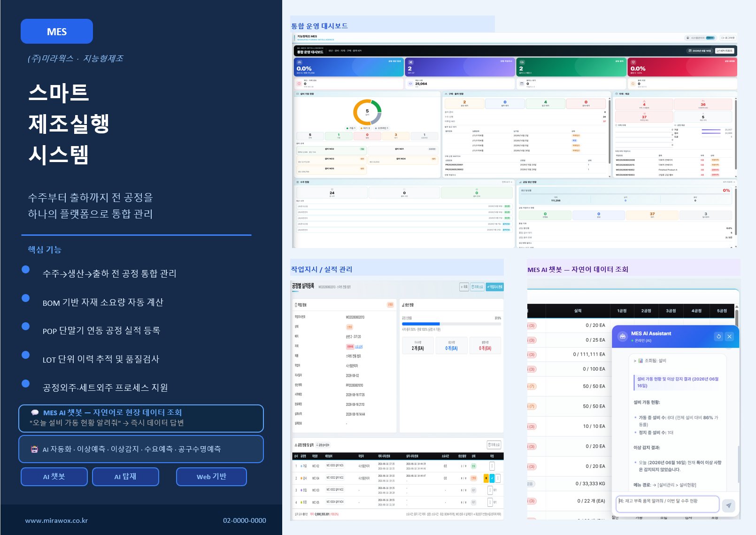The image size is (756, 535).
Task: Click the speech bubble icon in MES AI 챗봇 box
Action: [35, 412]
